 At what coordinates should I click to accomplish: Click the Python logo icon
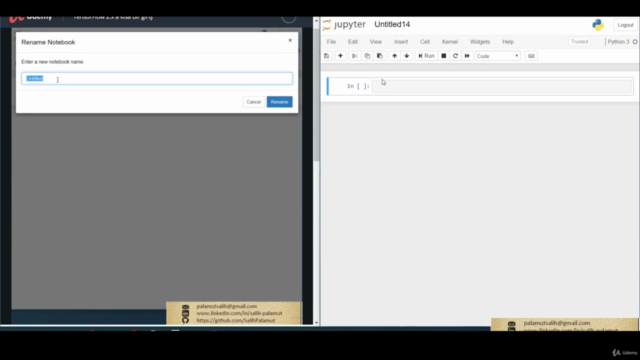598,25
